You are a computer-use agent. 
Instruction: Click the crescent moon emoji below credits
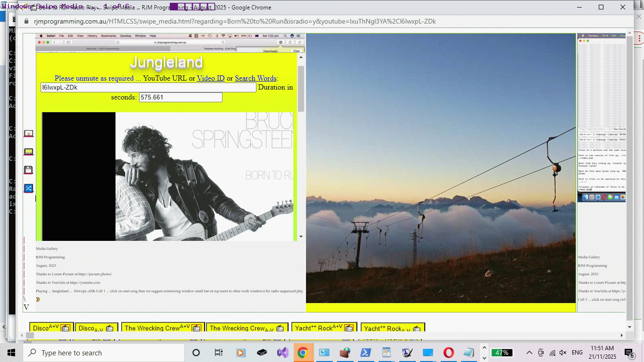click(x=38, y=299)
